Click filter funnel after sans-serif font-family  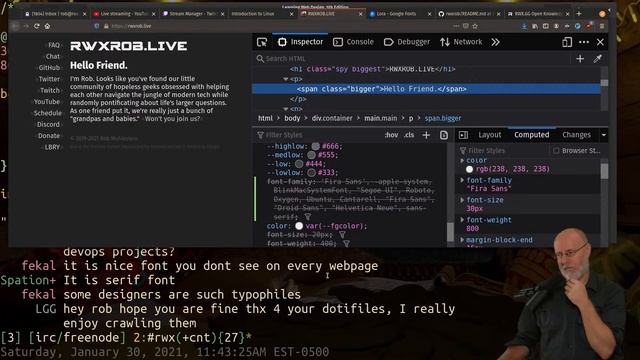click(308, 217)
